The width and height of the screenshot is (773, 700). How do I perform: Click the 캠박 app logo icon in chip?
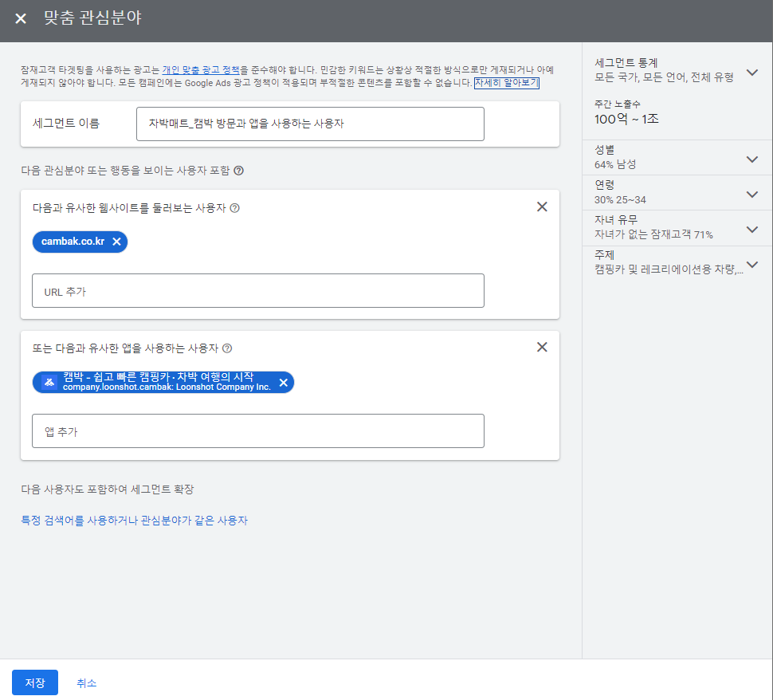click(49, 383)
